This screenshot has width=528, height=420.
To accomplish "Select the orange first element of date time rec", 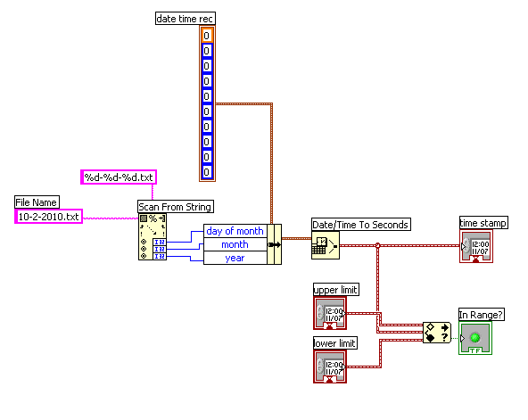I will pos(207,36).
